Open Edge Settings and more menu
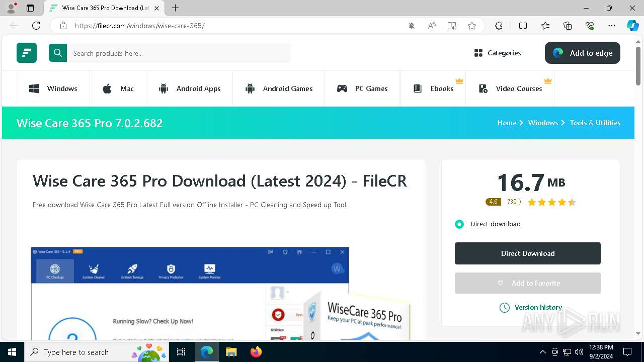The width and height of the screenshot is (644, 362). click(612, 26)
